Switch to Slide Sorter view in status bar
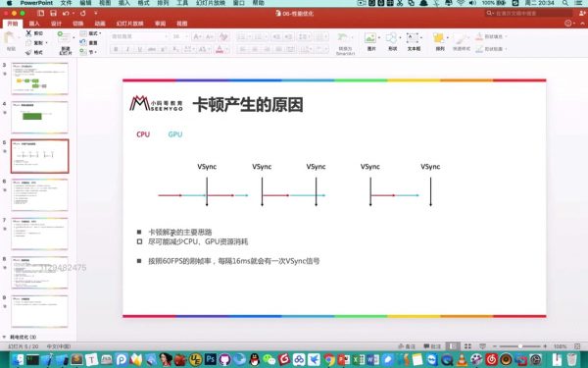The width and height of the screenshot is (588, 368). coord(467,346)
